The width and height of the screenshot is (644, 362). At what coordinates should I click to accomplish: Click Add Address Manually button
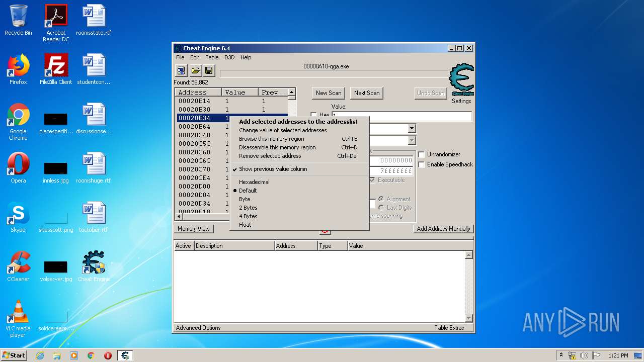[x=443, y=229]
